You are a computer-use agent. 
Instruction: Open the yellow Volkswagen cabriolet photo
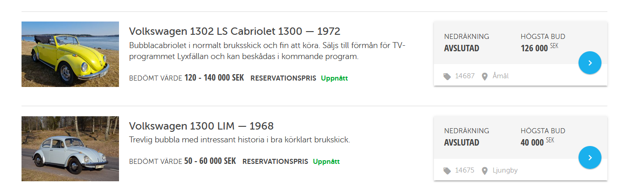click(x=70, y=54)
